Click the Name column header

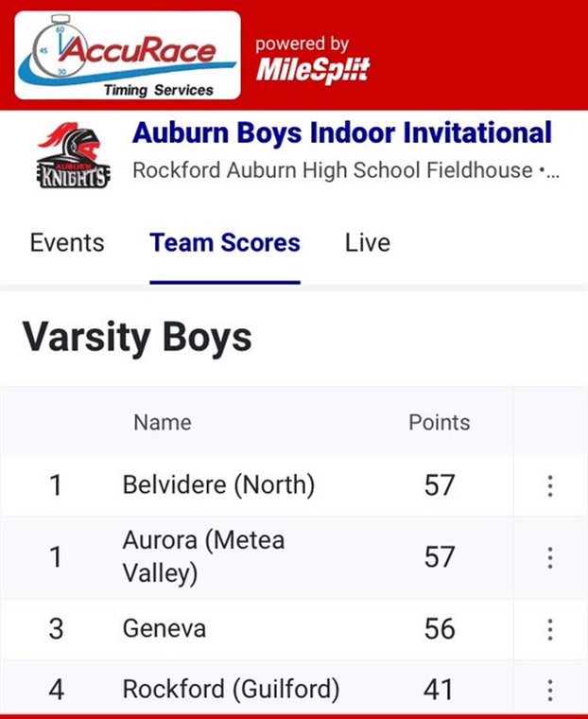click(x=163, y=422)
